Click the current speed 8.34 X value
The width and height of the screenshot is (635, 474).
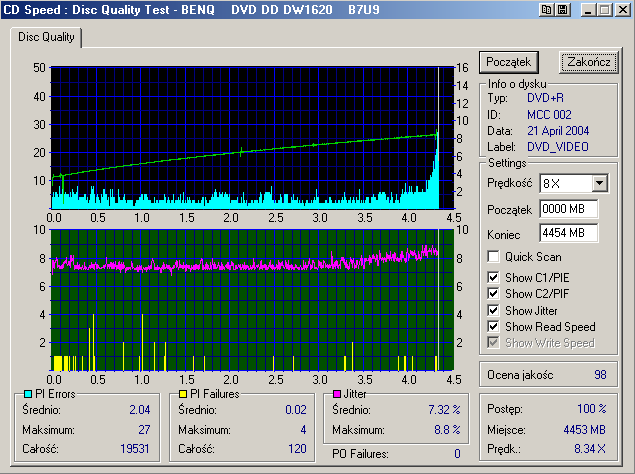click(590, 449)
